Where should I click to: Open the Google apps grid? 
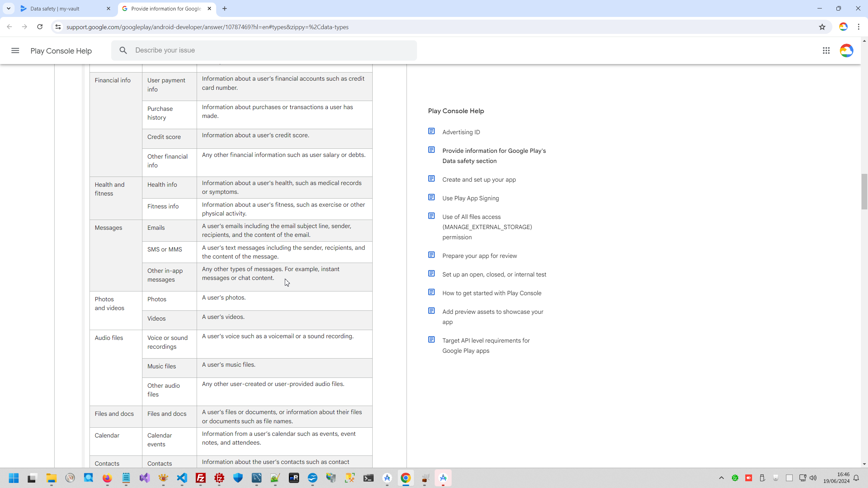point(826,50)
